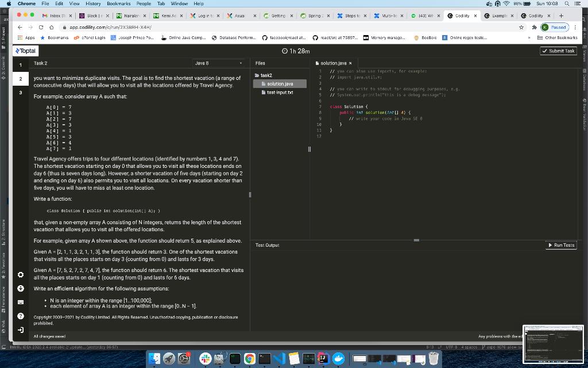Expand the bookmarks overflow chevron

pyautogui.click(x=529, y=38)
